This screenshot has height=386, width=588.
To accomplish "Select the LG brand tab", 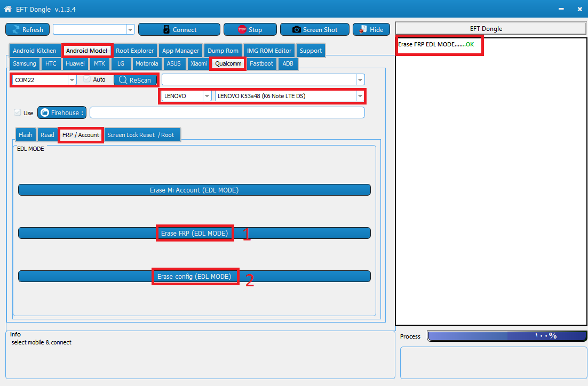I will coord(121,63).
